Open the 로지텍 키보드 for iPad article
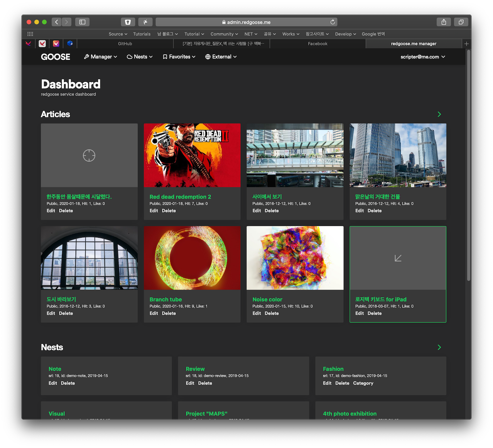Image resolution: width=493 pixels, height=448 pixels. [381, 299]
